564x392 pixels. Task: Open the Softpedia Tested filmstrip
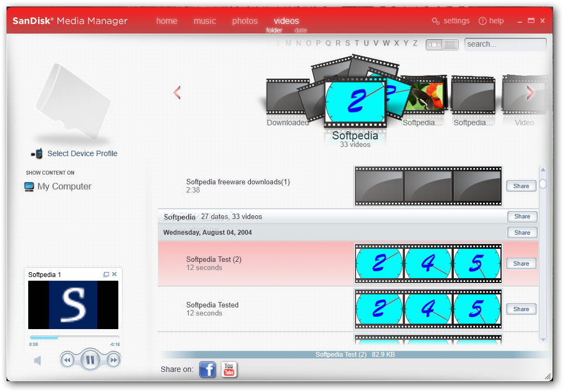coord(428,309)
